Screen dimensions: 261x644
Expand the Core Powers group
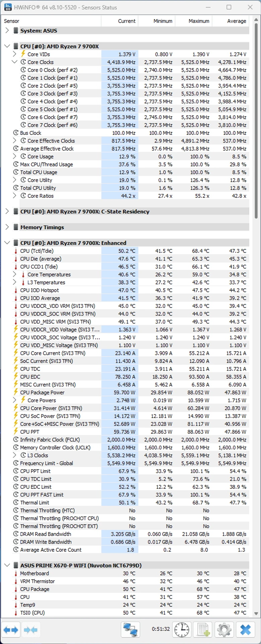coord(14,400)
